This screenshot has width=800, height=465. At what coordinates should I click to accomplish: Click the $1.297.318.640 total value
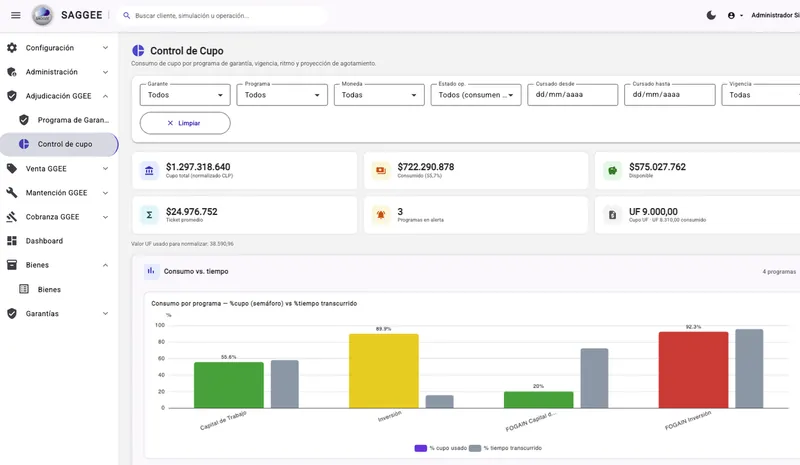click(198, 167)
